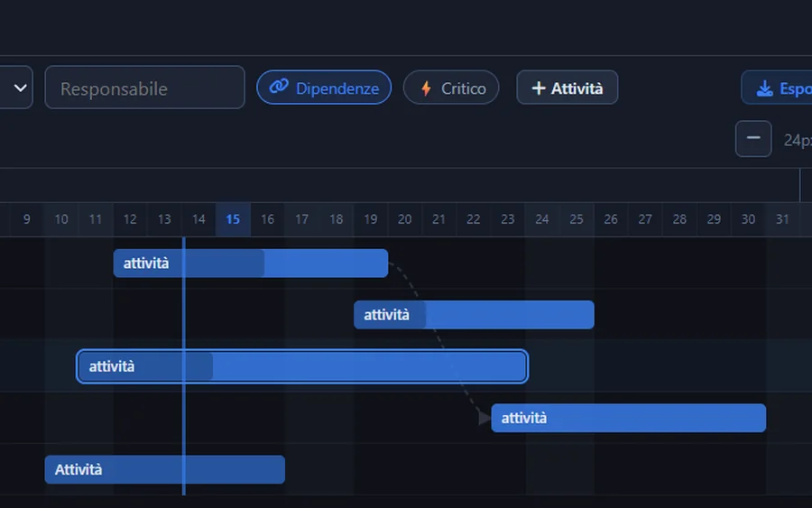Screen dimensions: 812x508
Task: Select the capitalized Attività bar in last row
Action: pyautogui.click(x=165, y=470)
